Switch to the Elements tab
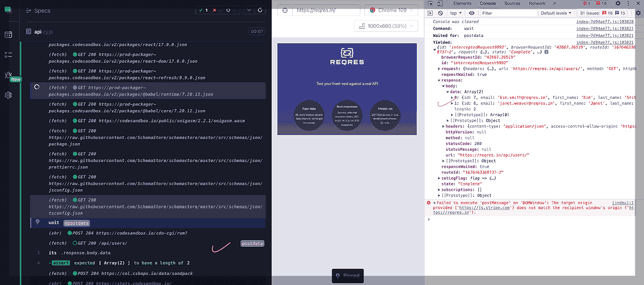644x285 pixels. (462, 4)
